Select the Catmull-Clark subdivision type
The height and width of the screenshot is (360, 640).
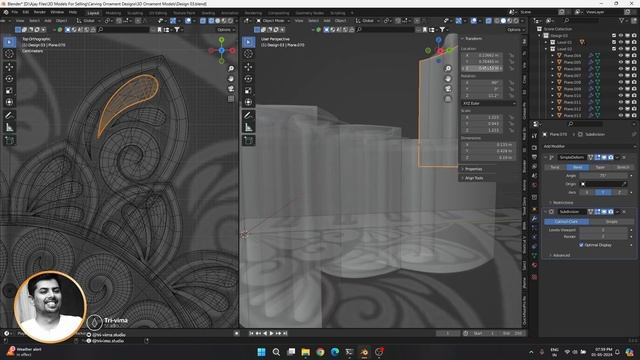click(x=567, y=221)
